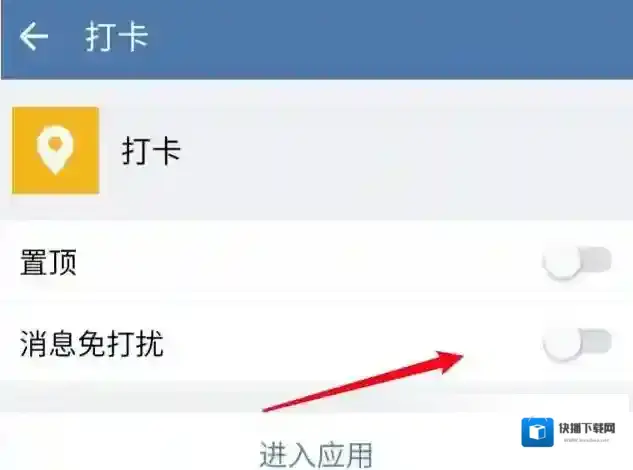Image resolution: width=633 pixels, height=470 pixels.
Task: Open the app via 进入应用
Action: pyautogui.click(x=316, y=455)
